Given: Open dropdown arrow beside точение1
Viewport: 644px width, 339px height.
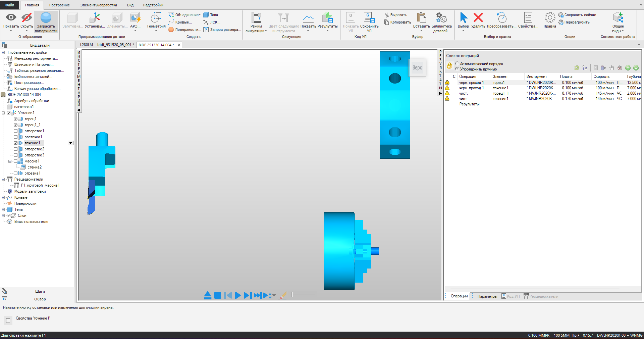Looking at the screenshot, I should point(70,143).
